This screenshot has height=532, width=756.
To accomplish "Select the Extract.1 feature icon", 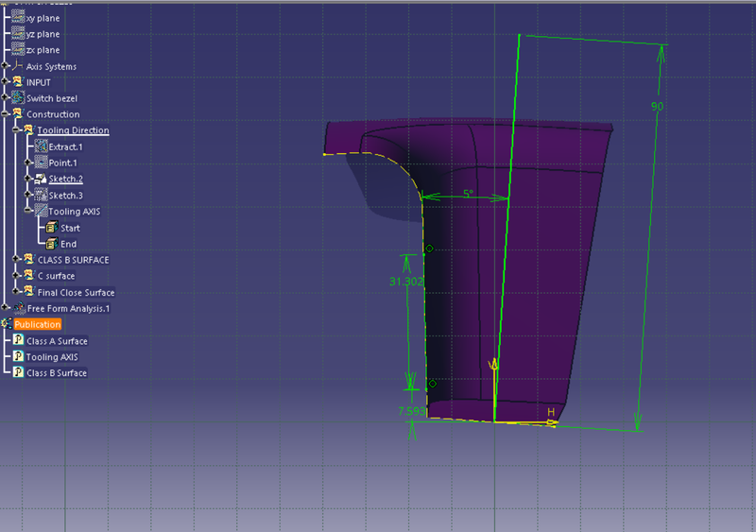I will pyautogui.click(x=41, y=146).
